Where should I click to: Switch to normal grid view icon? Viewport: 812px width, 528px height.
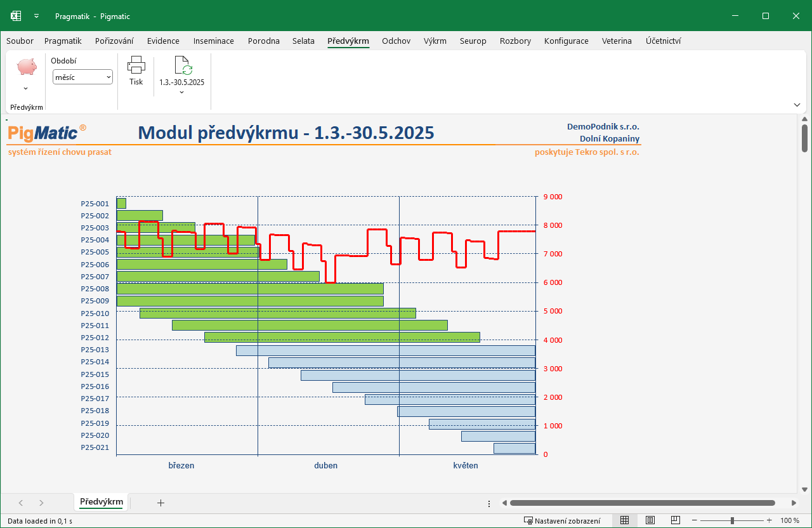click(624, 520)
